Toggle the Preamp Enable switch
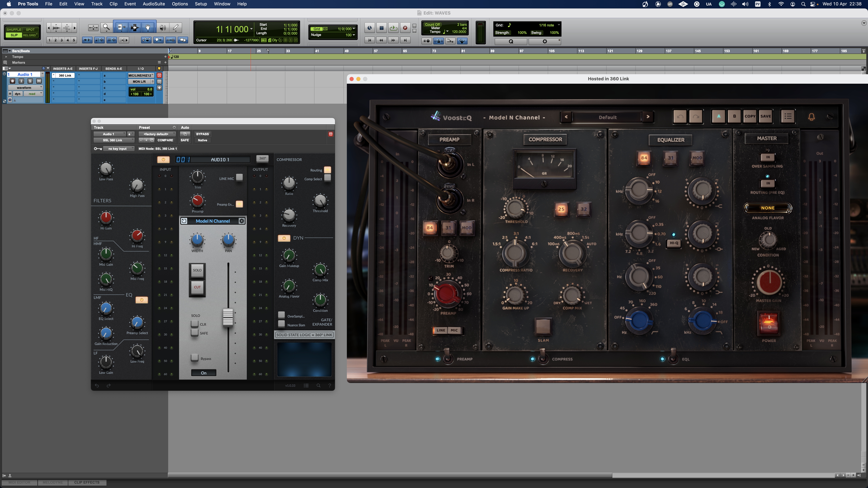The width and height of the screenshot is (868, 488). click(x=239, y=204)
